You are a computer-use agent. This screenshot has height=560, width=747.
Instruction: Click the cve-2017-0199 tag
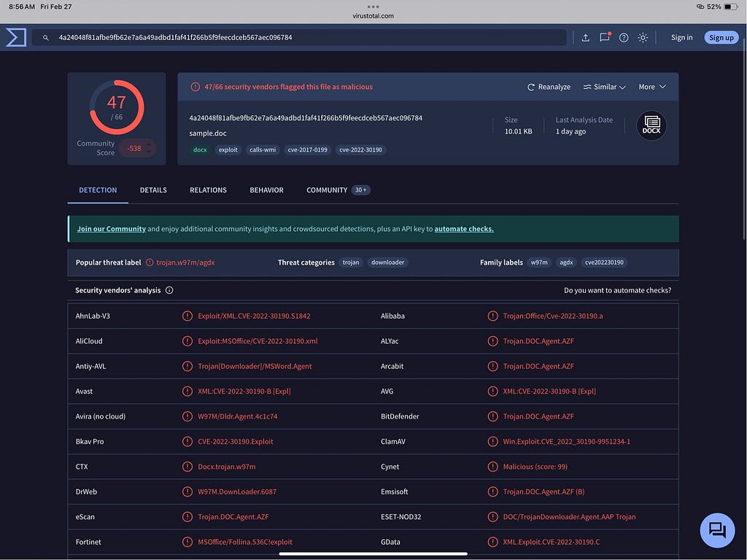point(308,149)
